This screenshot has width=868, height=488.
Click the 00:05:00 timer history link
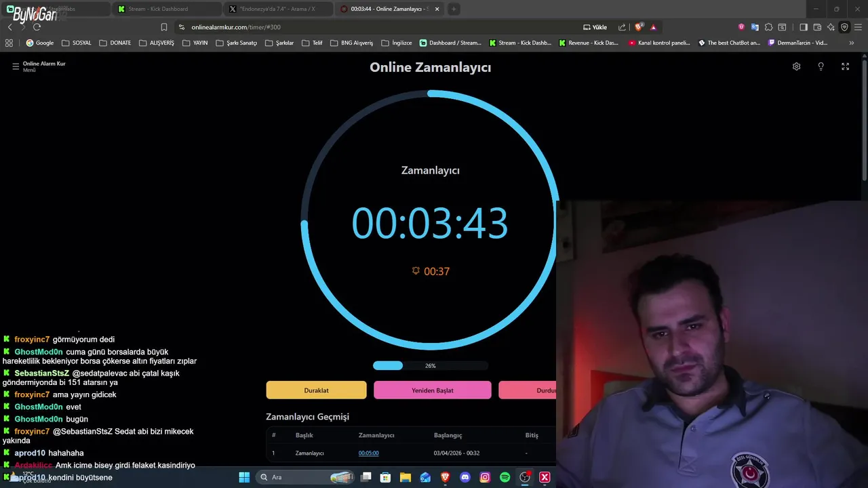(368, 453)
